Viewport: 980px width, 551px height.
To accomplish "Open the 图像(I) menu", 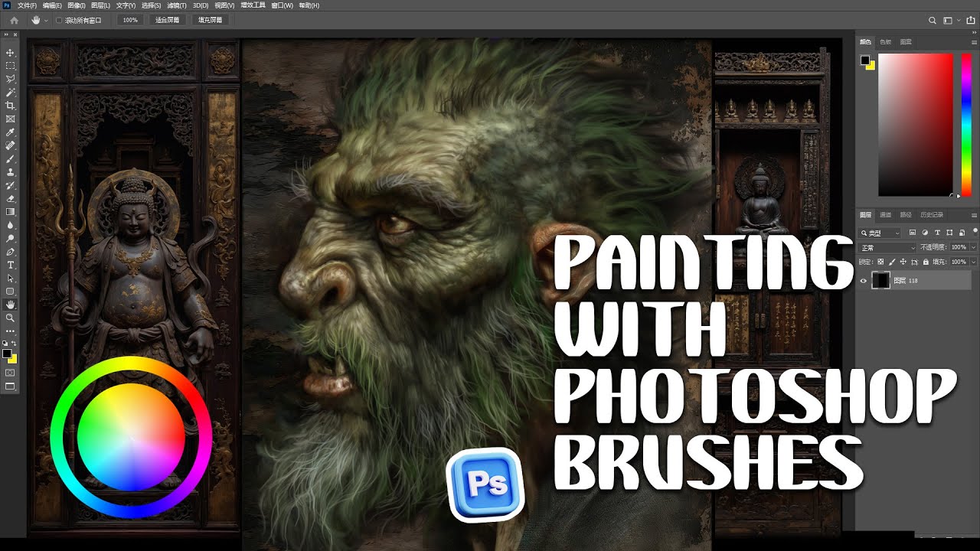I will [77, 5].
